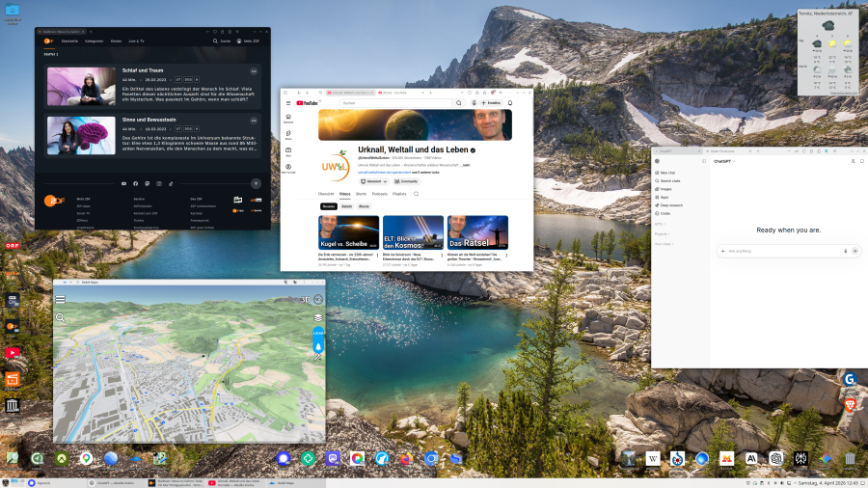Click the Community button on channel
The height and width of the screenshot is (488, 868).
click(x=406, y=180)
